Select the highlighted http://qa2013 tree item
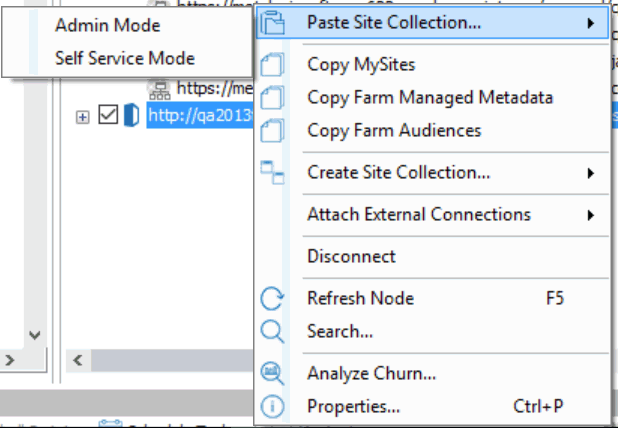 (x=202, y=117)
